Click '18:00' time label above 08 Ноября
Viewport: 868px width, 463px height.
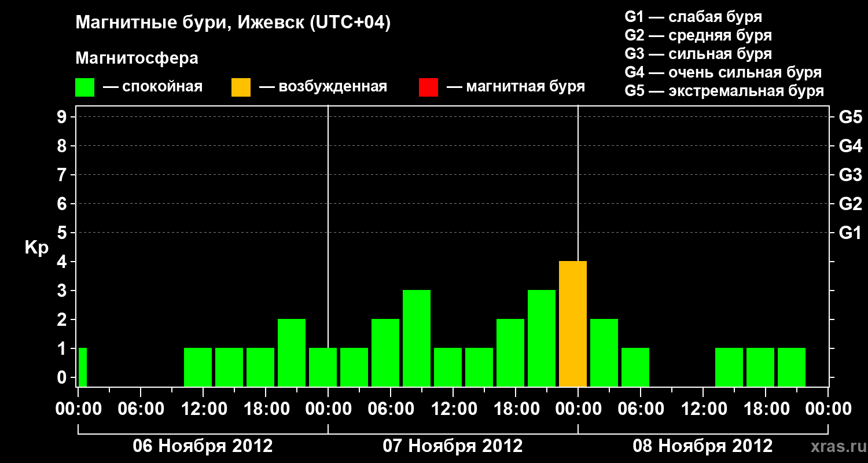pos(766,409)
